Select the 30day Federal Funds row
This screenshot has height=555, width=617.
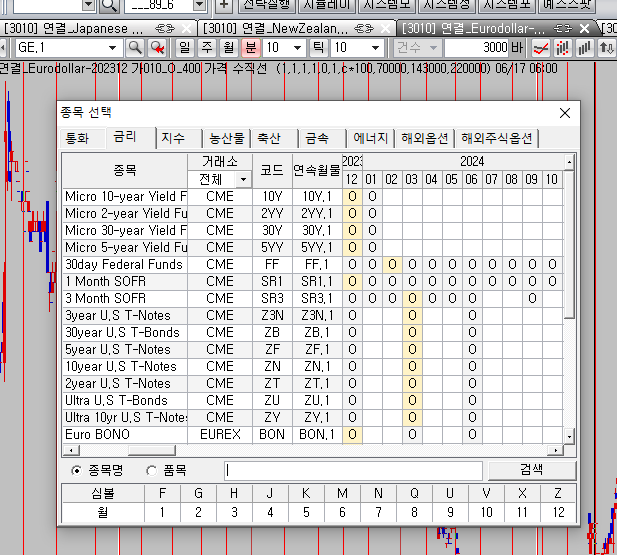[125, 264]
